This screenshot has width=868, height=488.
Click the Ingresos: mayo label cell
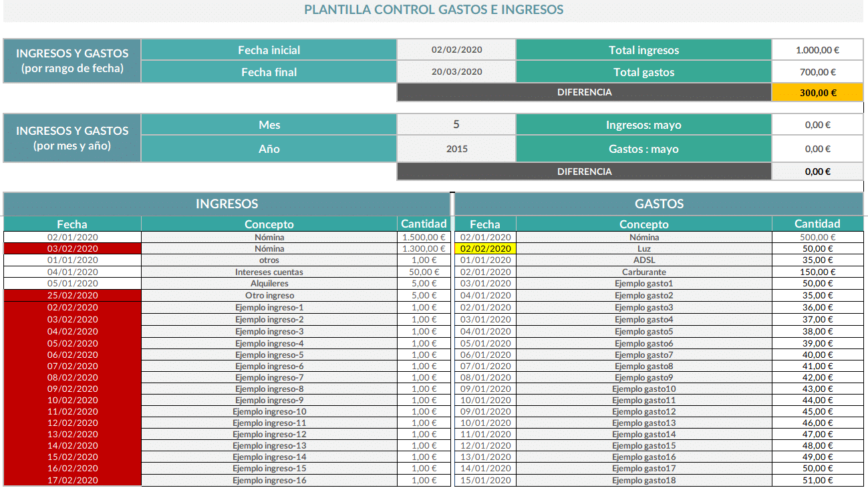tap(643, 124)
